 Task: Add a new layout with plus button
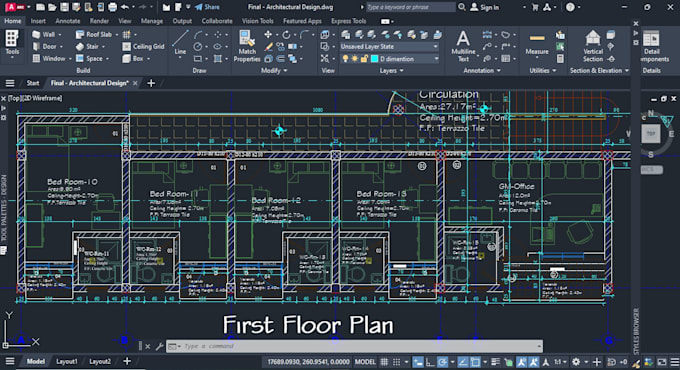tap(127, 361)
